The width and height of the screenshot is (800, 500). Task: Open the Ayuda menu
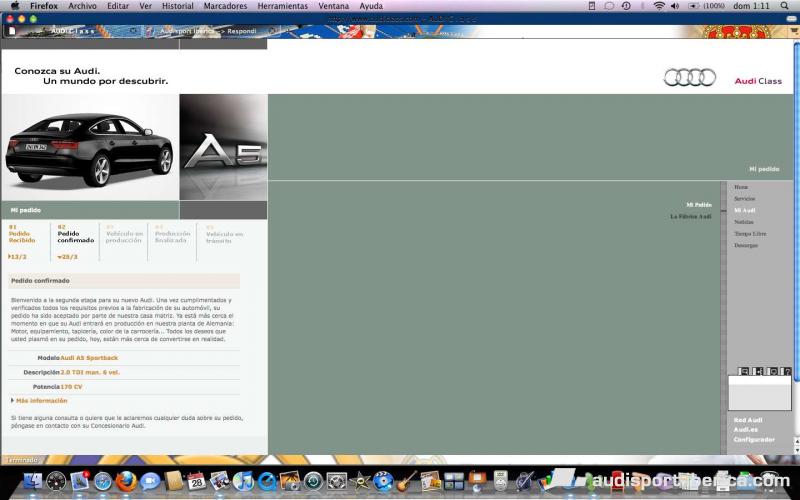tap(371, 6)
